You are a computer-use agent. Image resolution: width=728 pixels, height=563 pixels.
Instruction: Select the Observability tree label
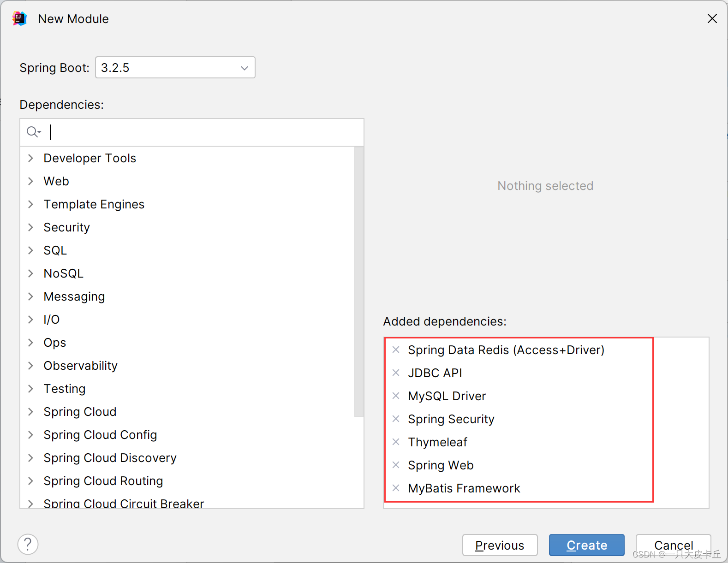point(81,366)
